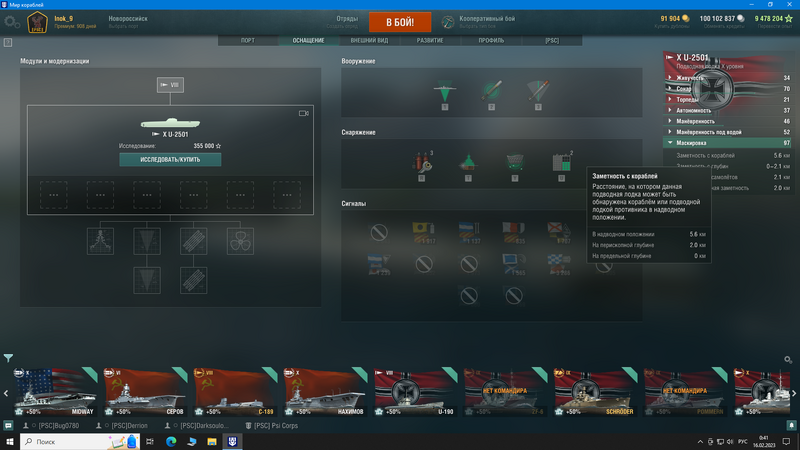
Task: Open the propulsion propeller module icon
Action: click(240, 241)
